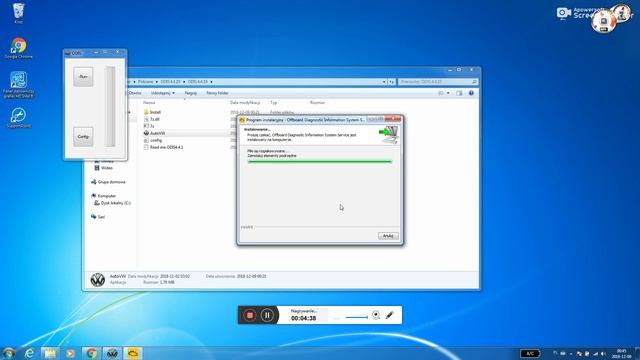Toggle the webcam in the recorder bar
The width and height of the screenshot is (640, 360).
[376, 315]
